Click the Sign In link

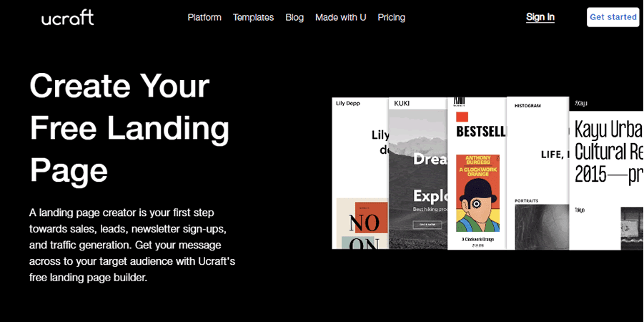[x=540, y=17]
